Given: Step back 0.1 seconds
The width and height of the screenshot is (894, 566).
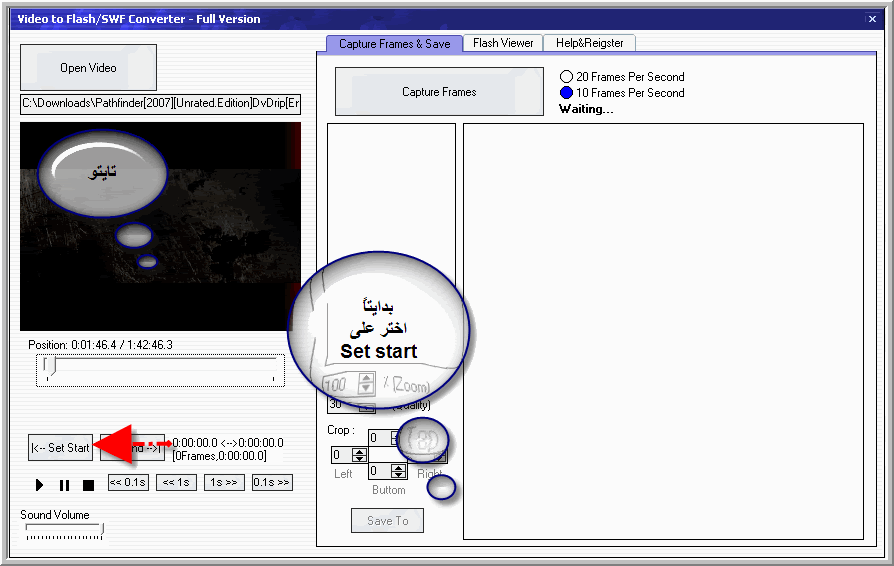Looking at the screenshot, I should (x=128, y=483).
